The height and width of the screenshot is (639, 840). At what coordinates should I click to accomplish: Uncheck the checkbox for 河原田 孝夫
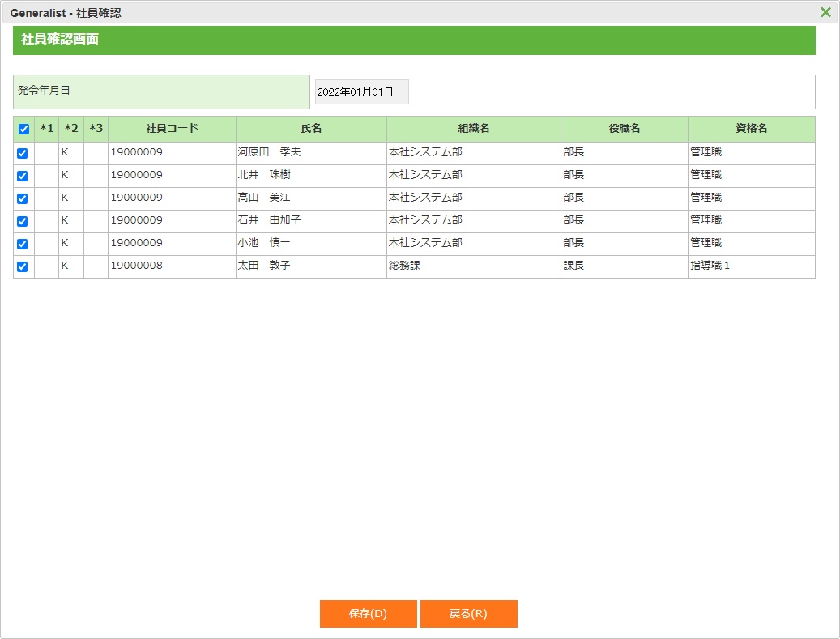(23, 153)
